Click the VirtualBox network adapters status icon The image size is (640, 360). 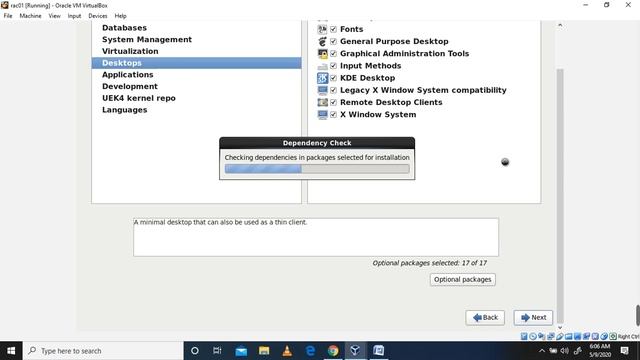(551, 336)
